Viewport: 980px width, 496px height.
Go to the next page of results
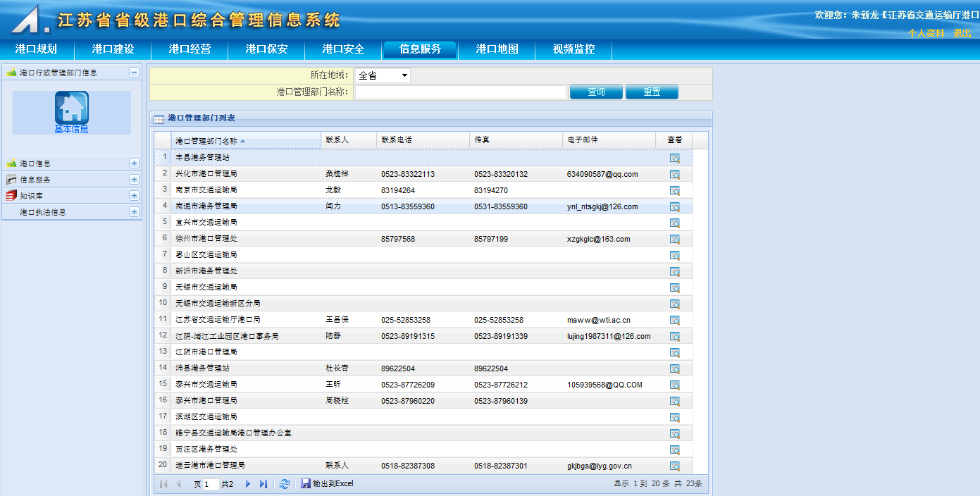coord(248,484)
